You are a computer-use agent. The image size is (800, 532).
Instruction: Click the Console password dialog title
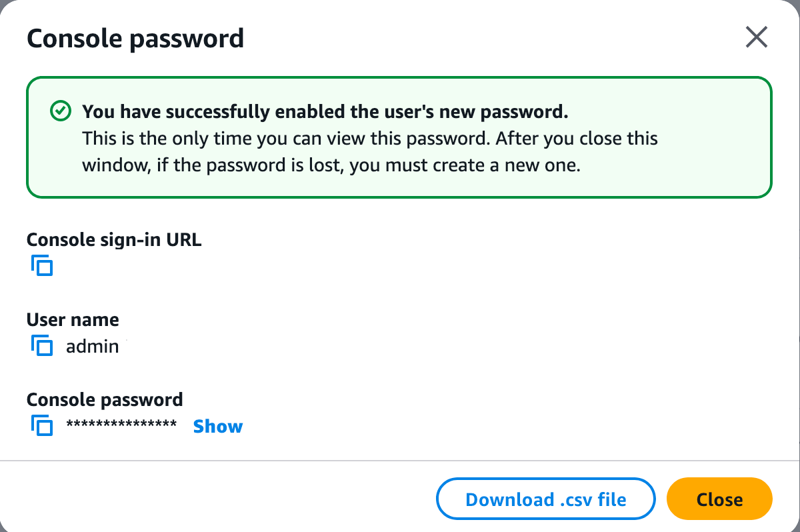(x=135, y=39)
